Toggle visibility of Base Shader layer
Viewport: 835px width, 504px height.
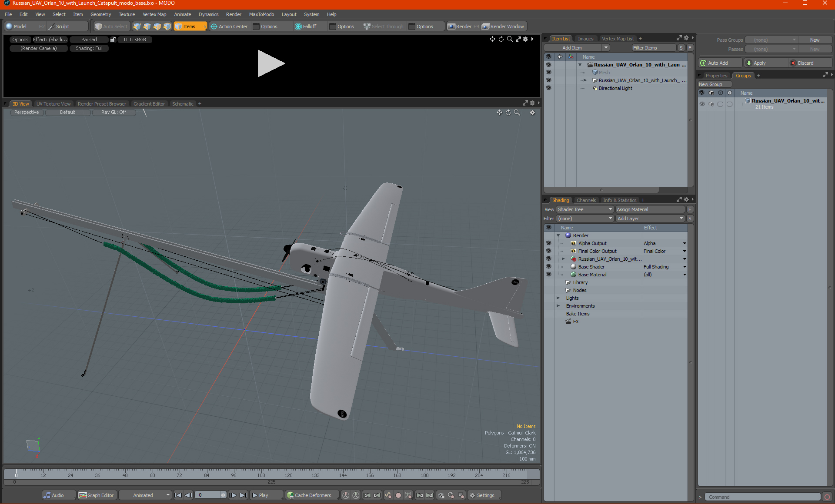548,267
